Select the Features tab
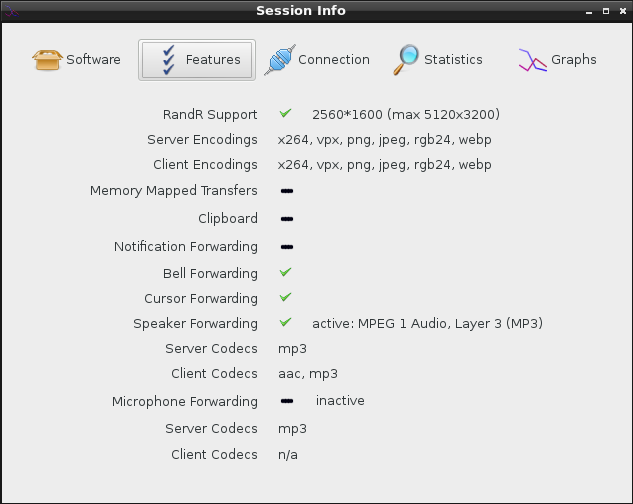 [x=197, y=60]
